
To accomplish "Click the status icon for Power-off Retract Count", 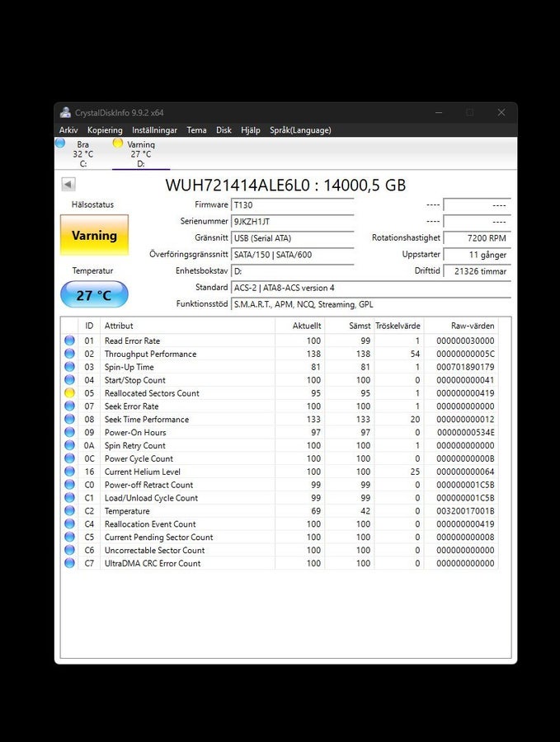I will (x=69, y=484).
